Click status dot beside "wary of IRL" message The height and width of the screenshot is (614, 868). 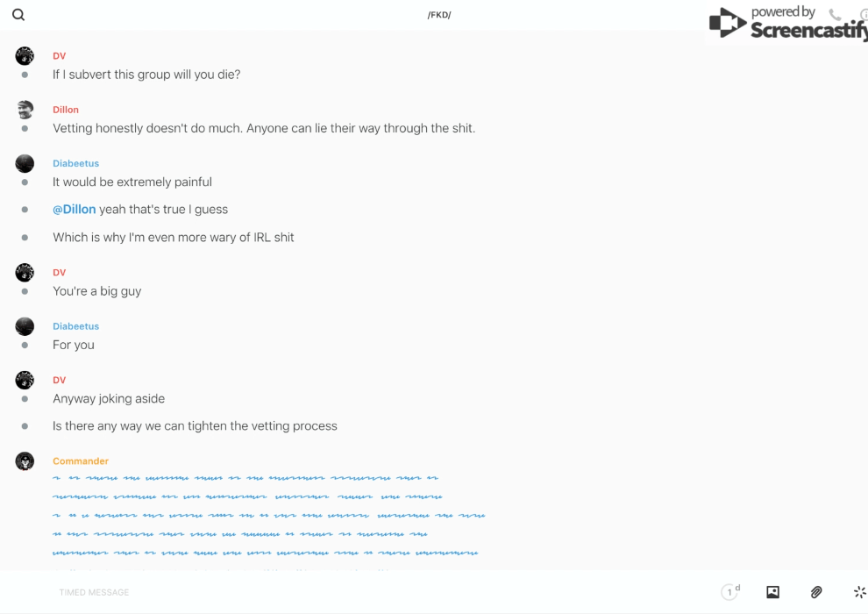pos(25,238)
